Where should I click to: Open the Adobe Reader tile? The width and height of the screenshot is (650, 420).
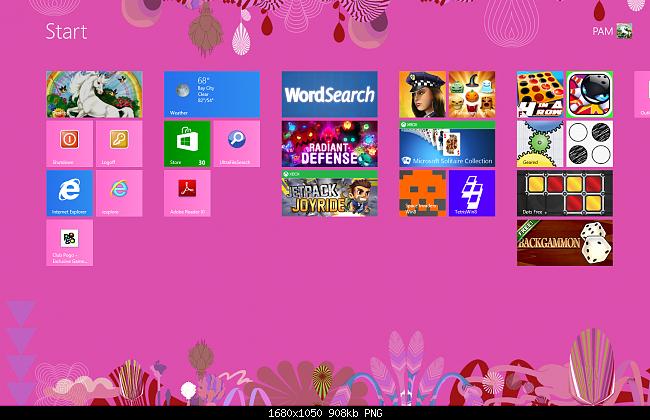(187, 193)
